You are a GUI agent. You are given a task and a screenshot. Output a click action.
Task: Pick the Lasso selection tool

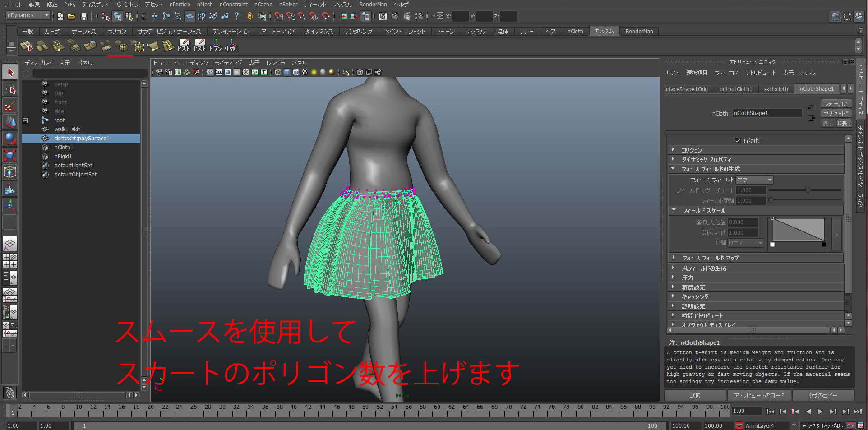[10, 89]
